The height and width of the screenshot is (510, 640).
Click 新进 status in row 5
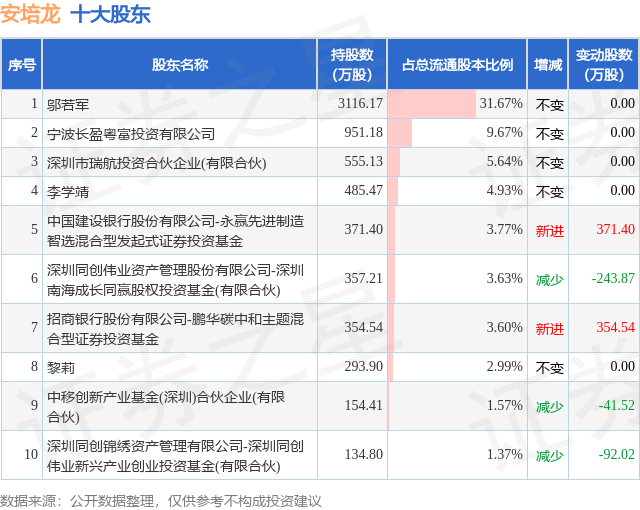coord(549,231)
